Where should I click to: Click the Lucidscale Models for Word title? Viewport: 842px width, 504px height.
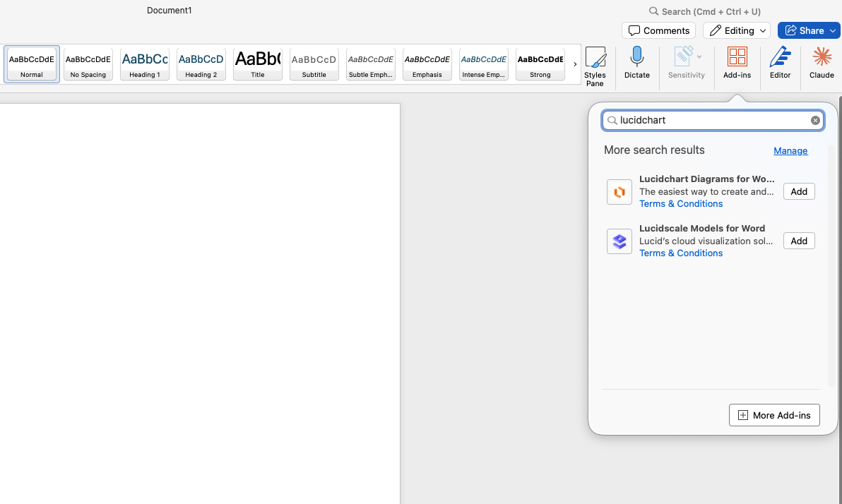702,228
